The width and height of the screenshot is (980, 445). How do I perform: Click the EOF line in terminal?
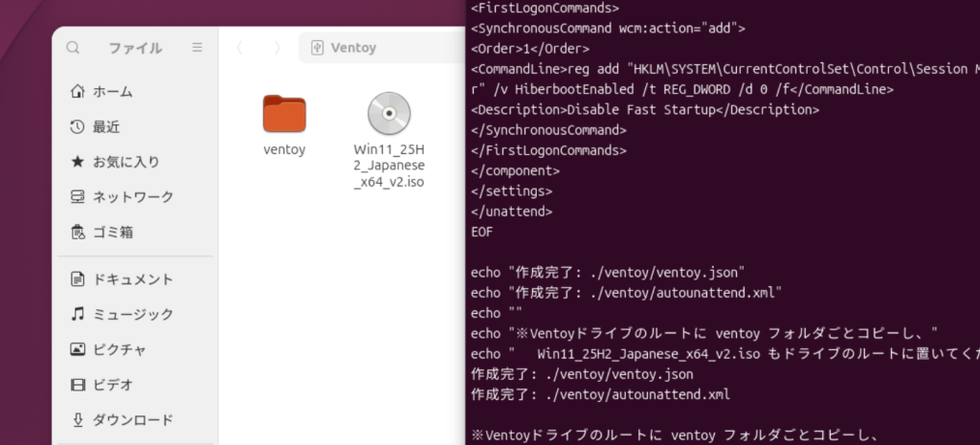pyautogui.click(x=482, y=232)
